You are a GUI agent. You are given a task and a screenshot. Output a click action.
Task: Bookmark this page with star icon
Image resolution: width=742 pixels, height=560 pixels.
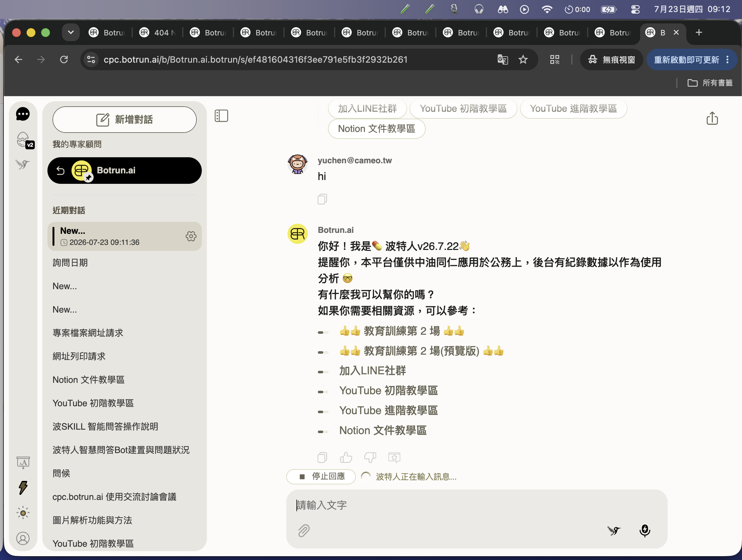(523, 60)
